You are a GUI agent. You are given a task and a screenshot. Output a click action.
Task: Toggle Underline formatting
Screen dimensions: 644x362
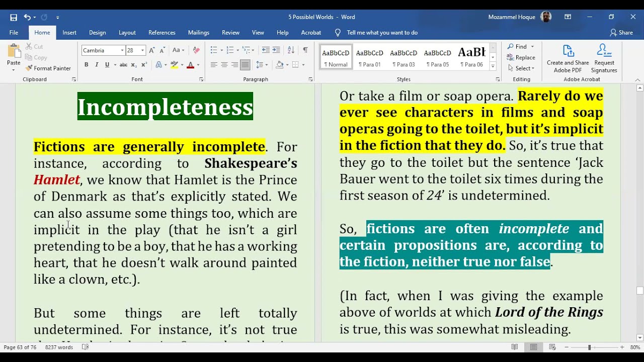click(x=107, y=65)
